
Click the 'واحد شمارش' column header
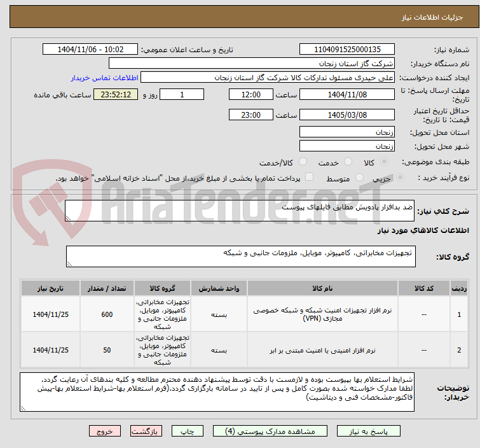(219, 288)
